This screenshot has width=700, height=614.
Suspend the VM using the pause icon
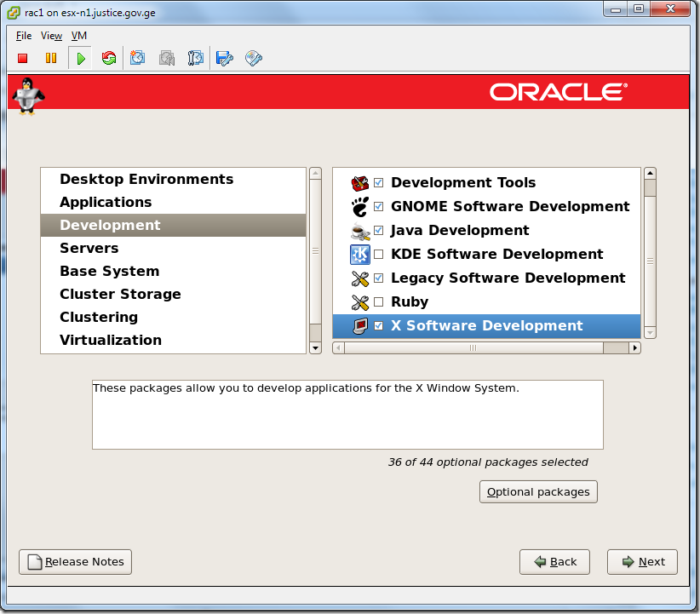[51, 58]
